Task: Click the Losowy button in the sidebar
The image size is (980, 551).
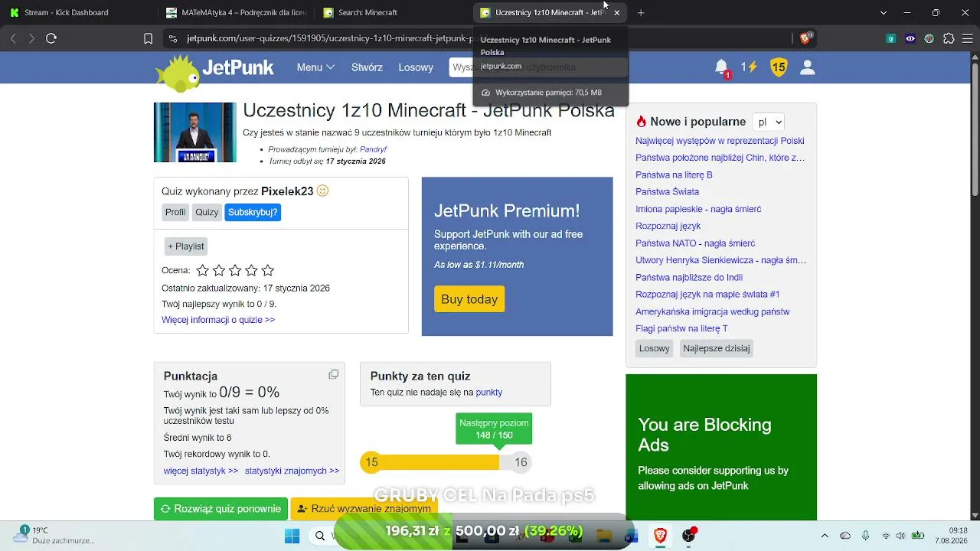Action: (x=655, y=348)
